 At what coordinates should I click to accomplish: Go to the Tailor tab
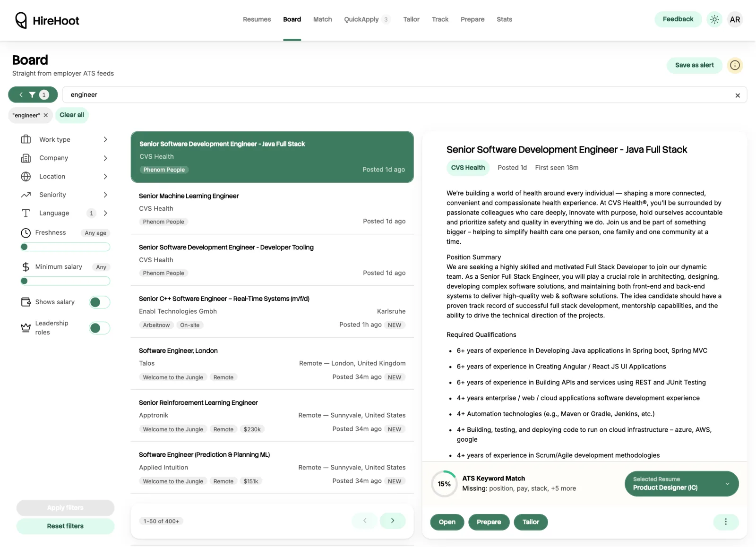412,19
